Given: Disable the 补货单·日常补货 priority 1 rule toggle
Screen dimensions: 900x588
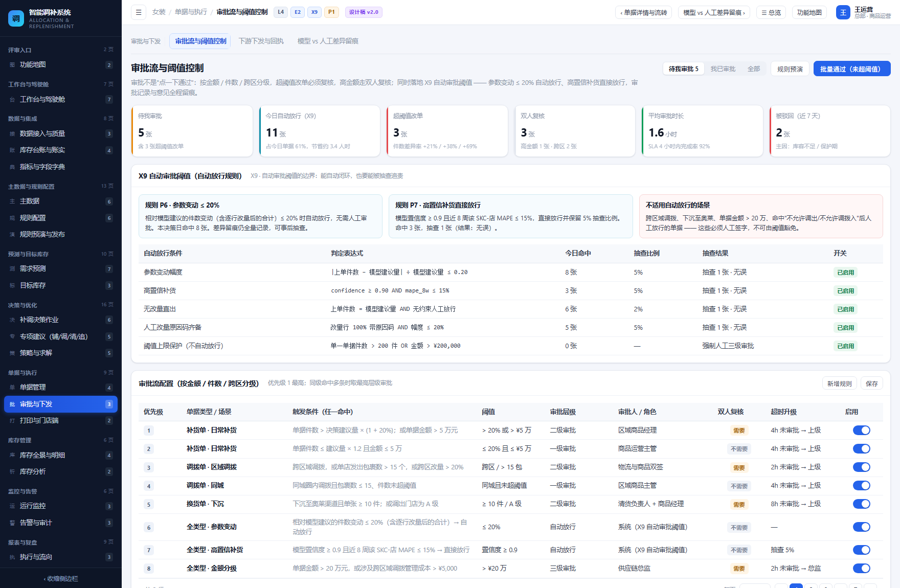Looking at the screenshot, I should [x=861, y=431].
